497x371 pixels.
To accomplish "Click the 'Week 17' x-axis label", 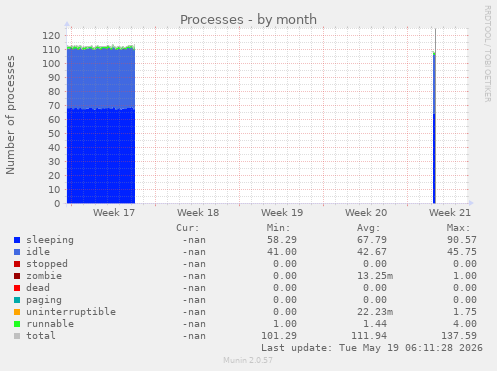I will click(114, 213).
